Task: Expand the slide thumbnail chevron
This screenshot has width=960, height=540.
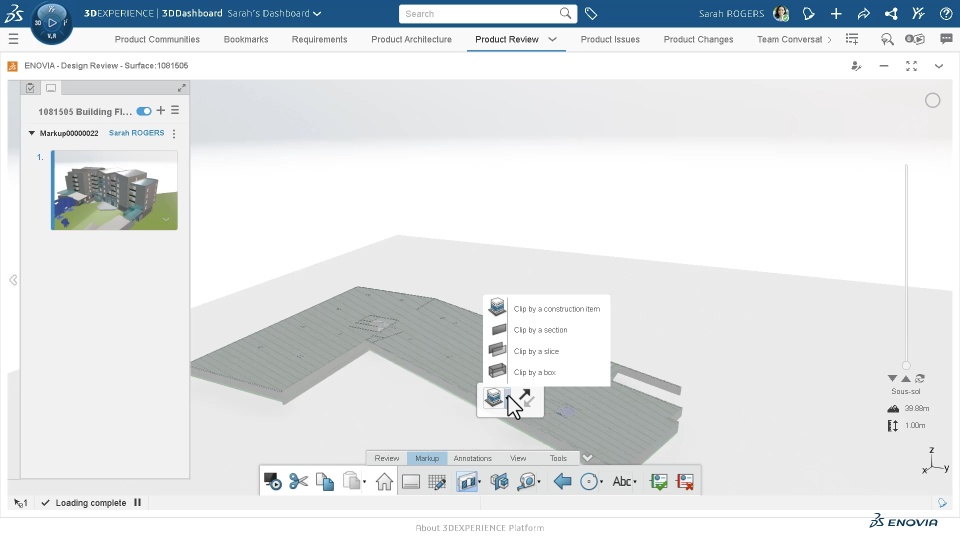Action: 166,219
